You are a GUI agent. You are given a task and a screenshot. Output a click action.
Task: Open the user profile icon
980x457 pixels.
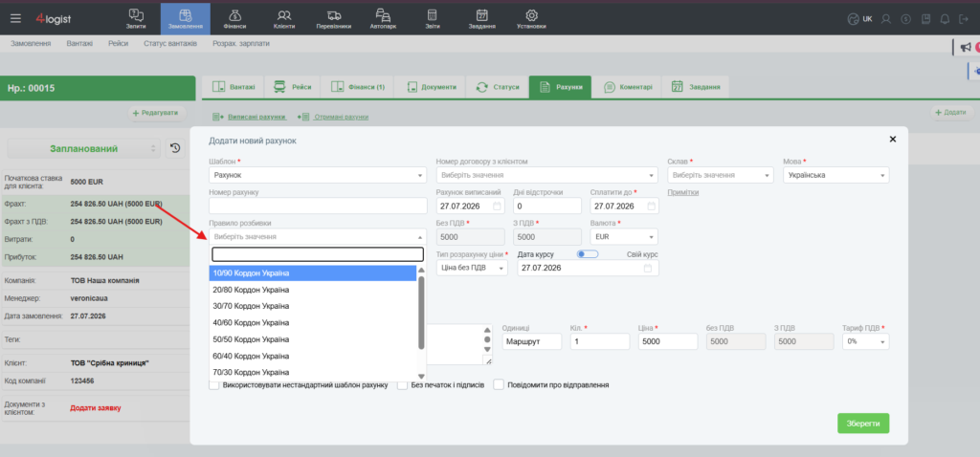pos(885,19)
